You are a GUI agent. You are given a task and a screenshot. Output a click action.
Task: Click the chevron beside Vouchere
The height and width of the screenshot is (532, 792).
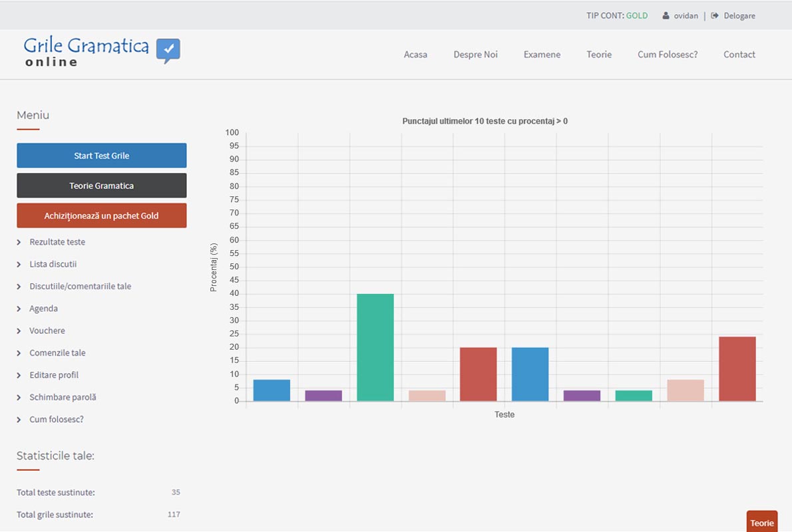tap(19, 331)
